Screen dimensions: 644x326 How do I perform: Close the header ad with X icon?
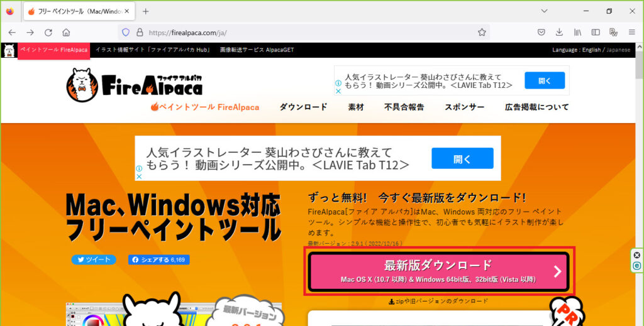click(338, 91)
